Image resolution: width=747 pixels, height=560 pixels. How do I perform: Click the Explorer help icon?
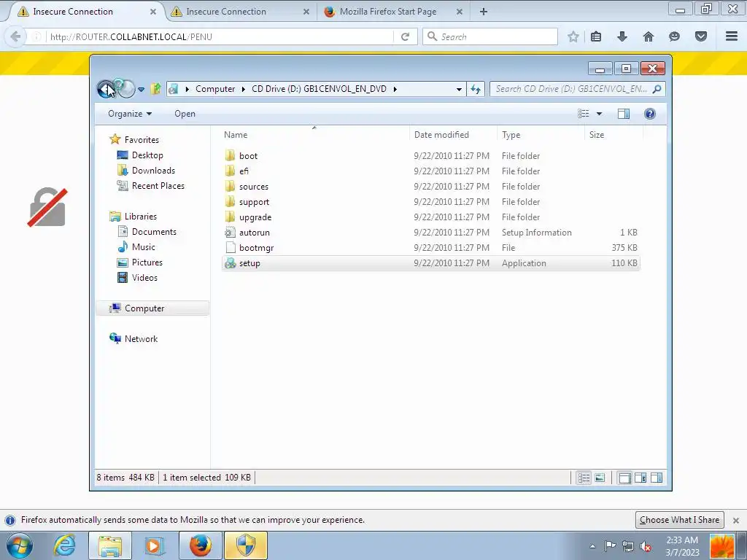[x=650, y=113]
